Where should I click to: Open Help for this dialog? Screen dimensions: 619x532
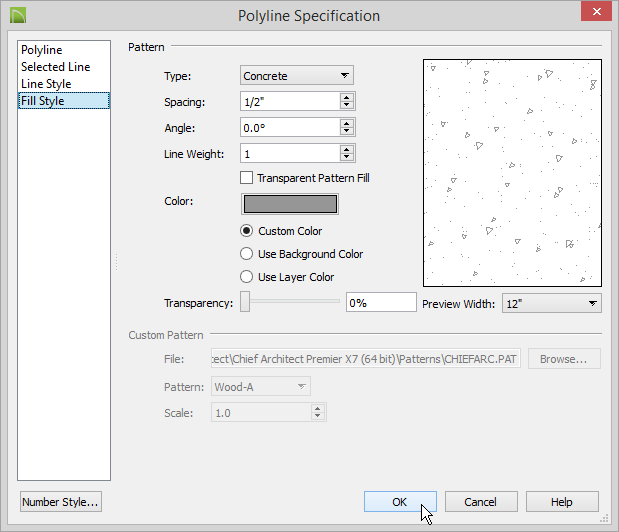(x=562, y=502)
